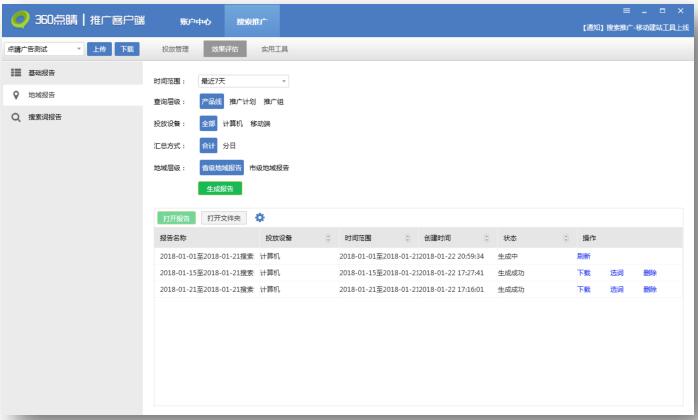The height and width of the screenshot is (420, 698).
Task: Click the 360点睛 logo icon
Action: pos(17,19)
